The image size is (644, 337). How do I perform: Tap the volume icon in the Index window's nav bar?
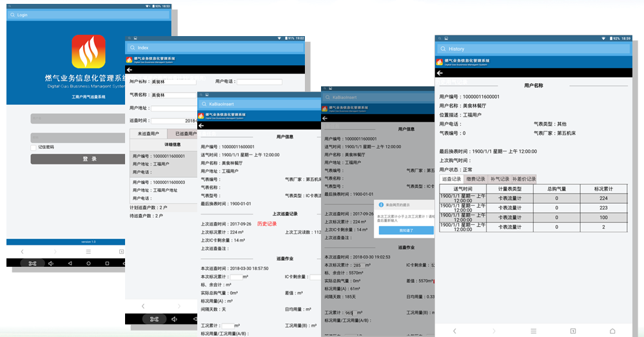coord(174,319)
